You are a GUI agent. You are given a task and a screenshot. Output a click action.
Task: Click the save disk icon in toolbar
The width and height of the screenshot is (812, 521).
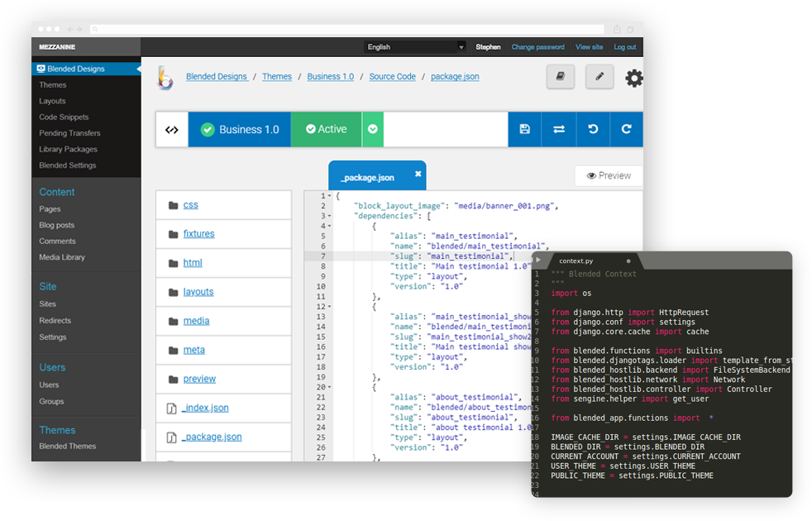[x=524, y=129]
